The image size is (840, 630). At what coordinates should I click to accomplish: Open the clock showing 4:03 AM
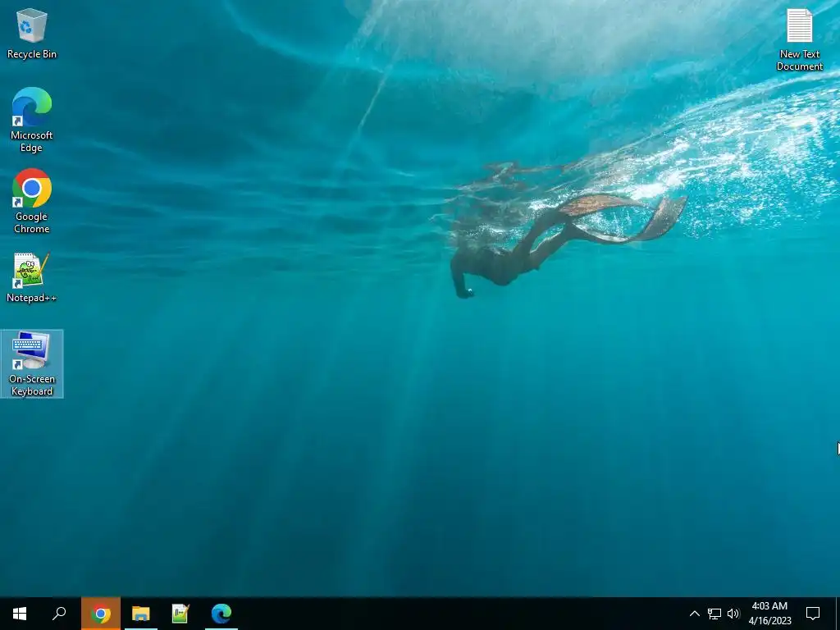coord(769,614)
